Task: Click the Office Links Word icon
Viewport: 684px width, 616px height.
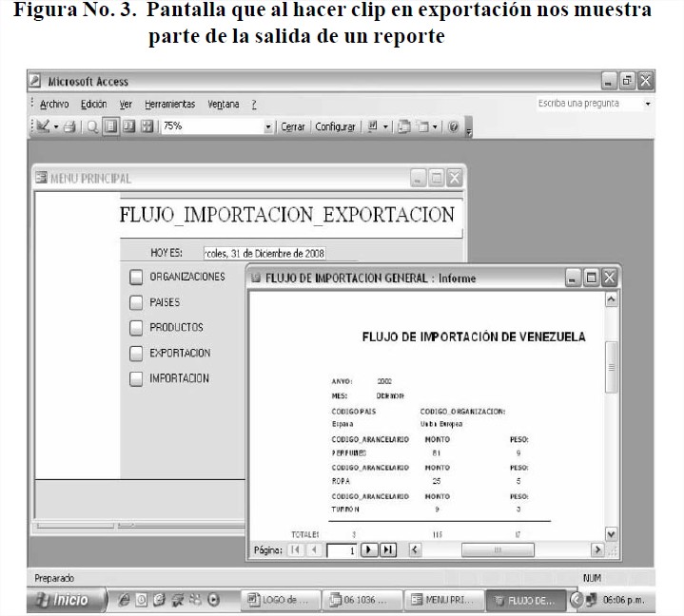Action: click(x=373, y=126)
